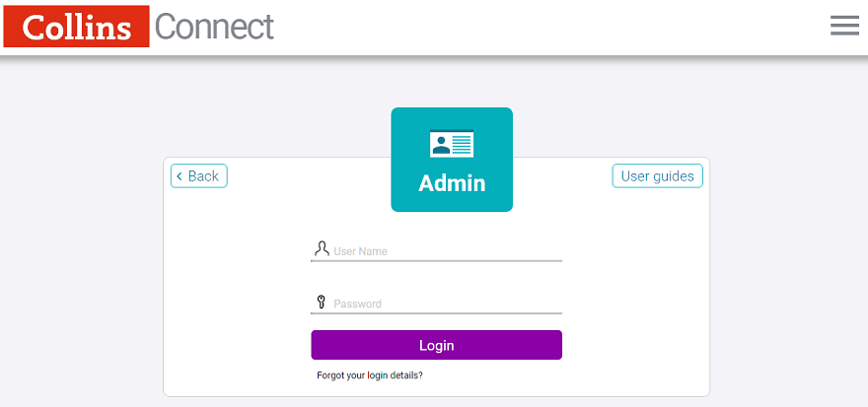868x407 pixels.
Task: Click the key icon beside Password
Action: click(321, 302)
